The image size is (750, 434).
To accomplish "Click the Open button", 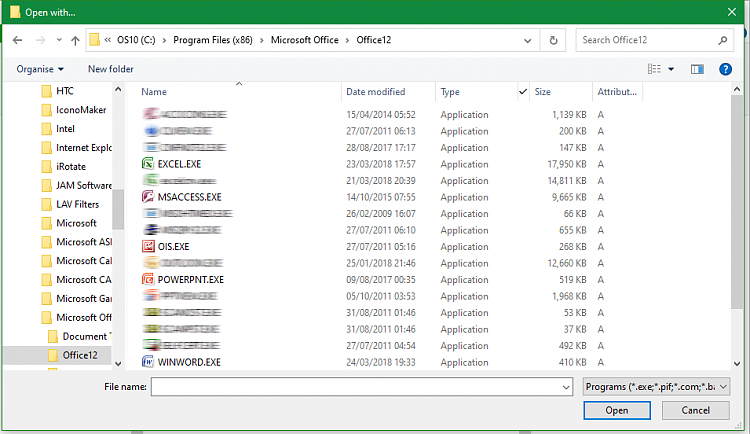I will [x=617, y=410].
